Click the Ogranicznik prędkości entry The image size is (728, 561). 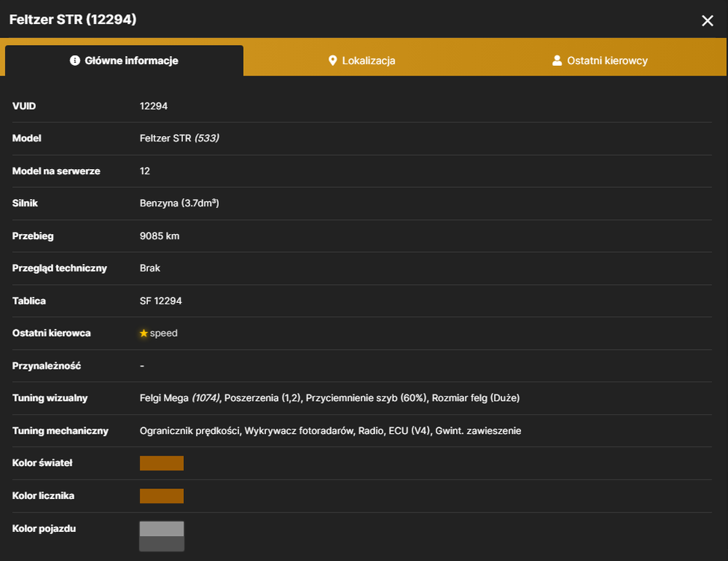tap(190, 431)
